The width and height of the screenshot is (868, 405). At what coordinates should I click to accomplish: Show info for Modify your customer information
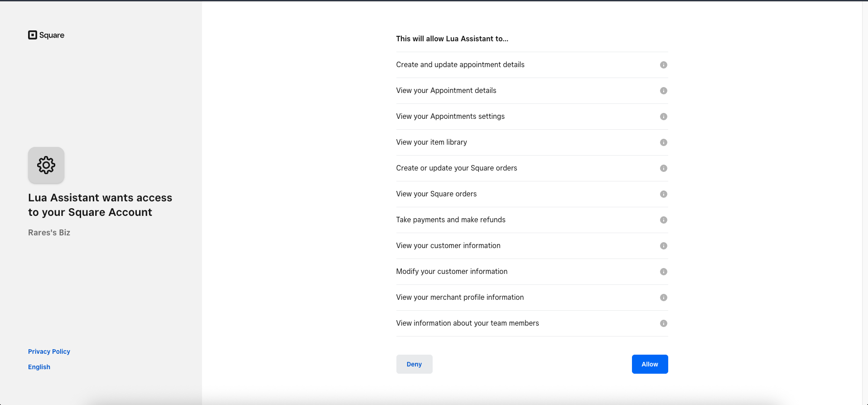[x=663, y=272]
